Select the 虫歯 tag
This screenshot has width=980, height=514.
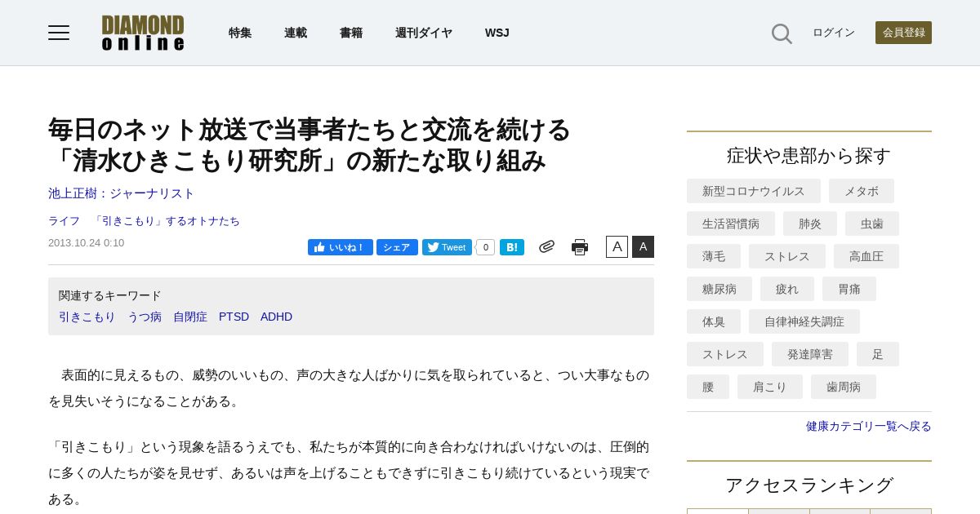[x=872, y=224]
